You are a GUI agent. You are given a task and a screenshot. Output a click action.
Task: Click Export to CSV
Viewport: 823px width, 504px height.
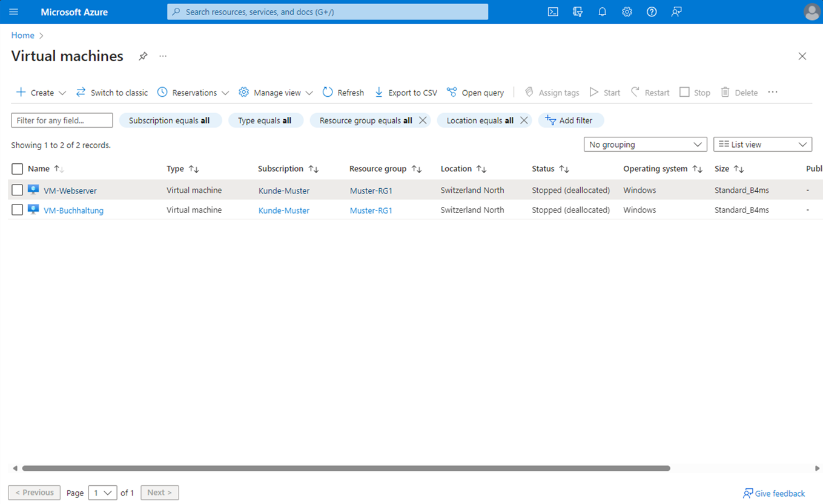406,93
